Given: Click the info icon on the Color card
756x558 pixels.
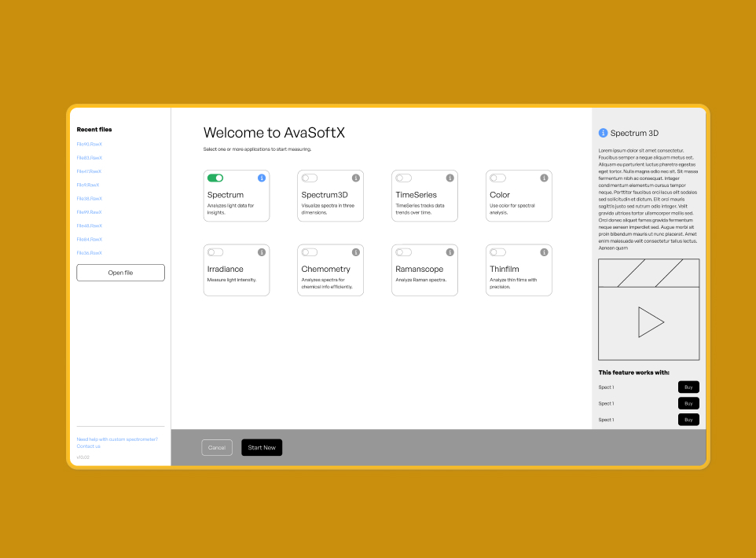Looking at the screenshot, I should pos(544,178).
